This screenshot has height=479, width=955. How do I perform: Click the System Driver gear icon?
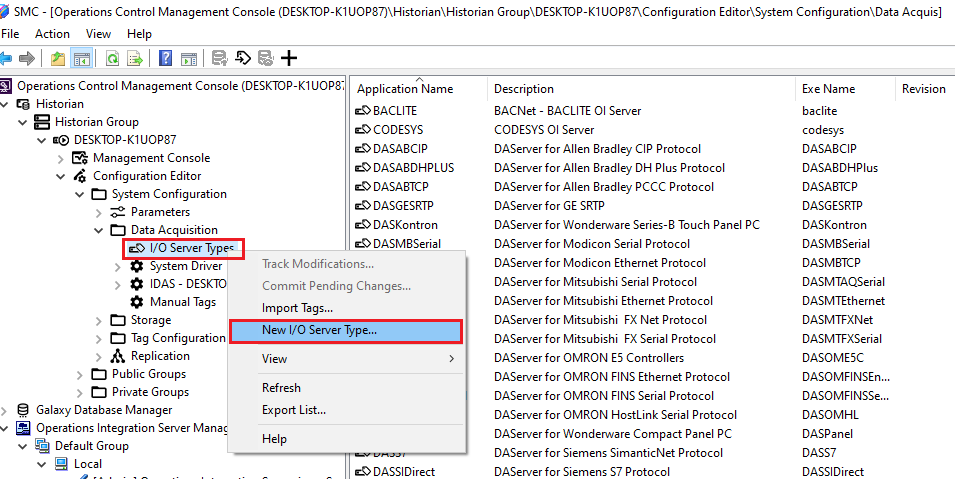point(137,266)
